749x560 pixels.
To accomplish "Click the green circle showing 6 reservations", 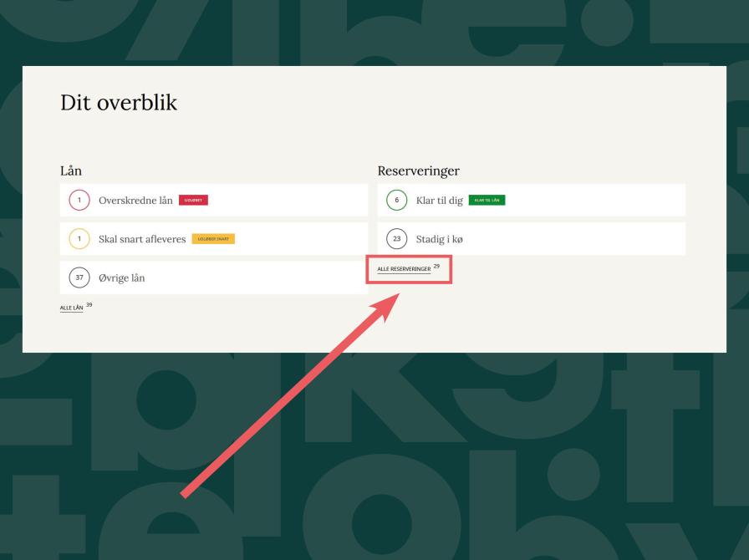I will pyautogui.click(x=396, y=201).
